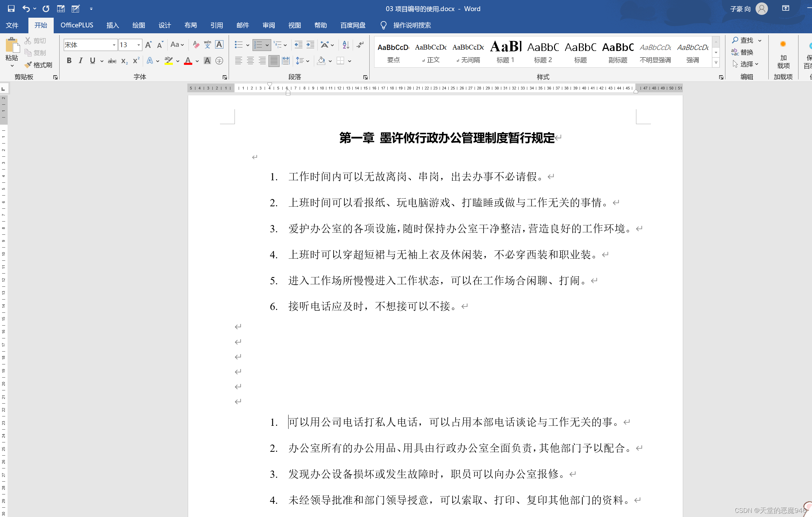Apply the 标题 1 heading style
Image resolution: width=812 pixels, height=517 pixels.
(x=505, y=52)
